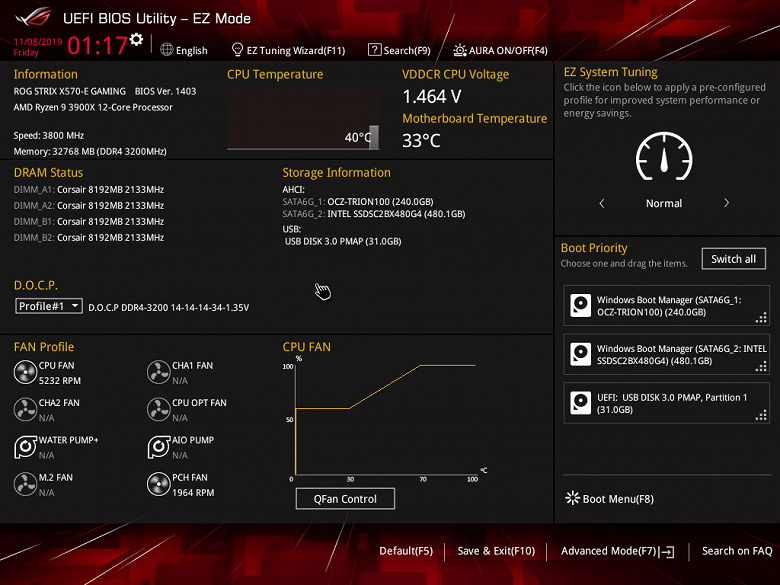This screenshot has height=585, width=780.
Task: Open Search on FAQ link
Action: tap(737, 551)
